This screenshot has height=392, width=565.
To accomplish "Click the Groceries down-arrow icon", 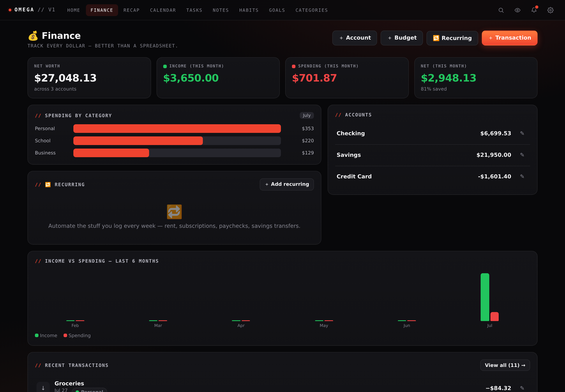I will (43, 388).
